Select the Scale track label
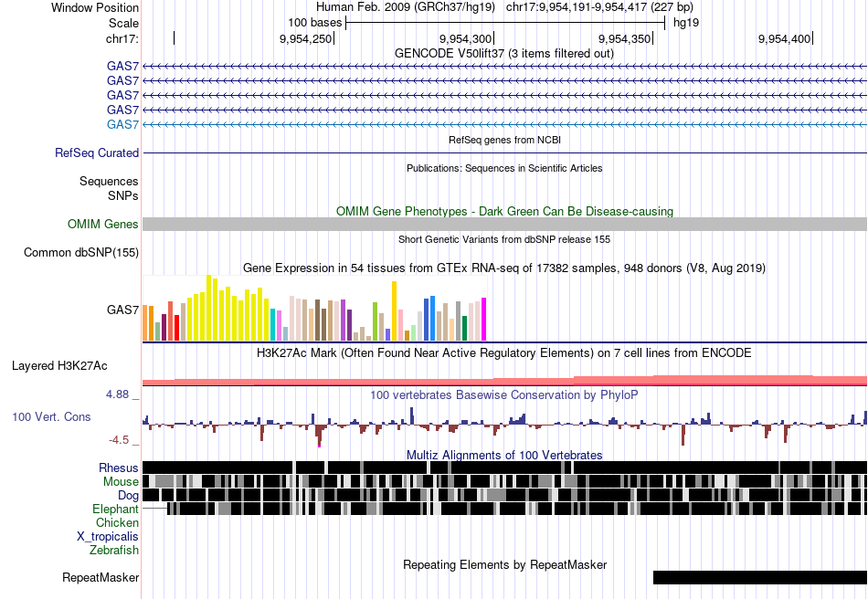868x599 pixels. 123,23
